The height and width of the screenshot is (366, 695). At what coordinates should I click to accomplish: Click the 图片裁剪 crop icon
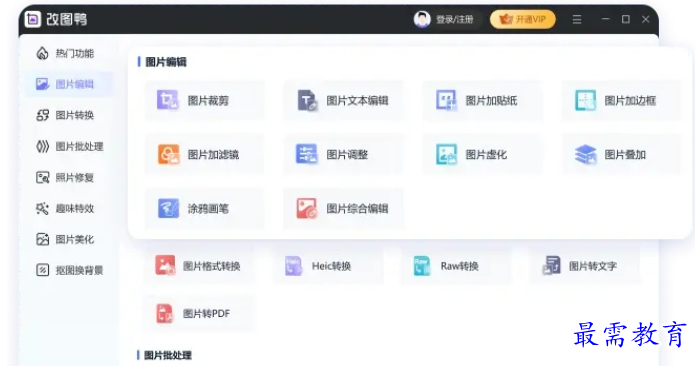tap(168, 100)
